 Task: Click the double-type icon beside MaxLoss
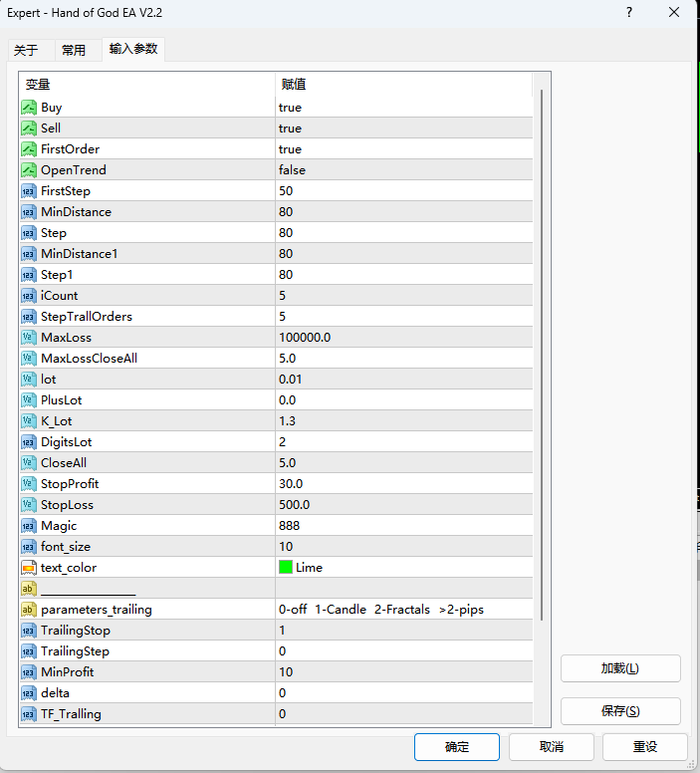(x=29, y=338)
